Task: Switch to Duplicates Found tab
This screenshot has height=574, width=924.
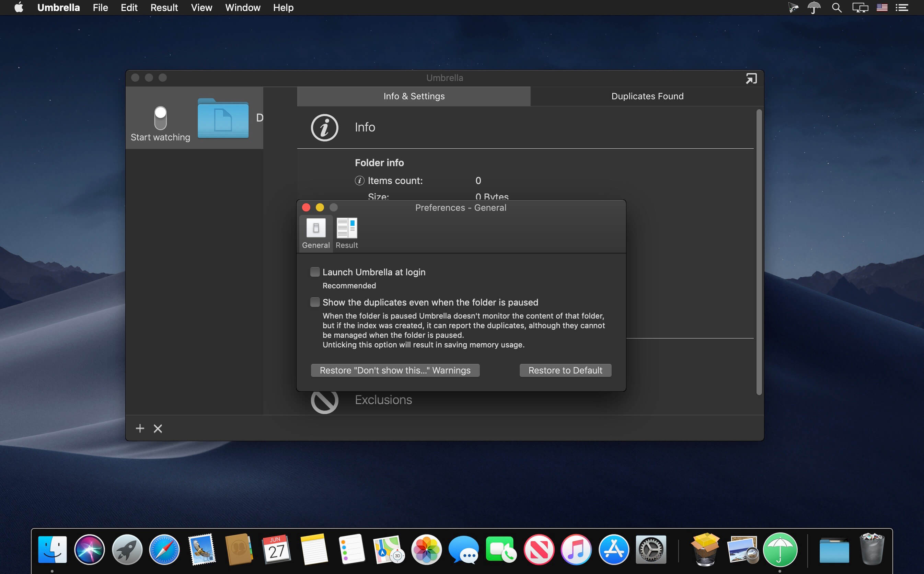Action: 647,96
